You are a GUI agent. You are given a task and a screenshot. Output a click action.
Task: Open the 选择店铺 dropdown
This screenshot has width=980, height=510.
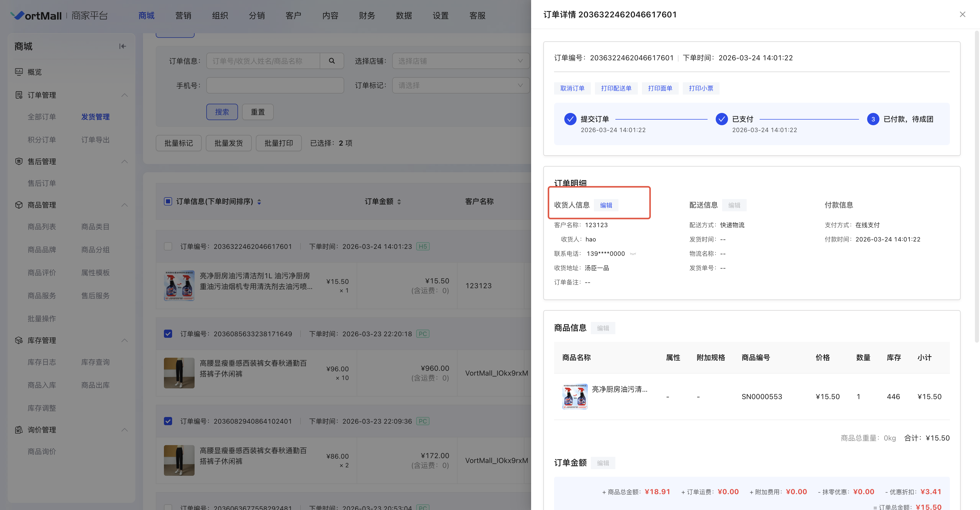pyautogui.click(x=460, y=61)
